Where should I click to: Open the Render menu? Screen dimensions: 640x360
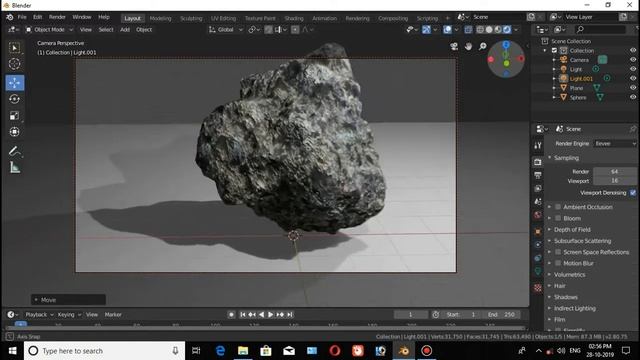click(x=57, y=17)
